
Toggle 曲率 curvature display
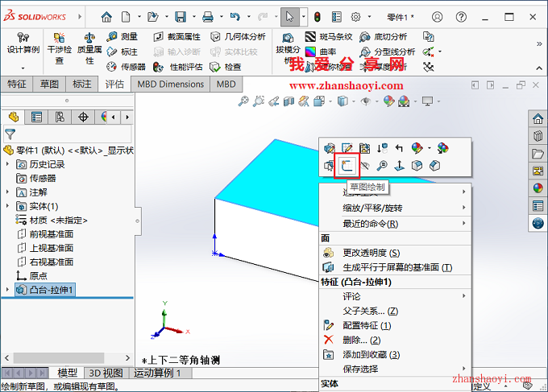(x=321, y=52)
